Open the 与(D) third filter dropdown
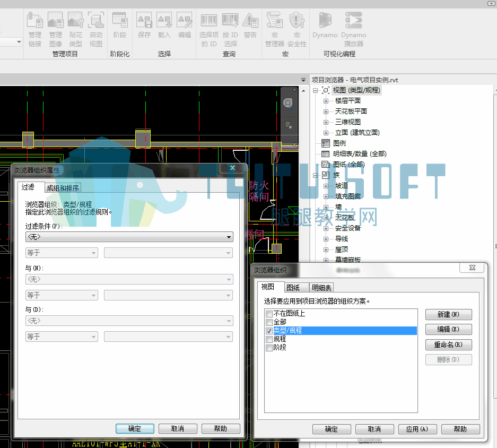Screen dimensions: 497x448 [129, 321]
